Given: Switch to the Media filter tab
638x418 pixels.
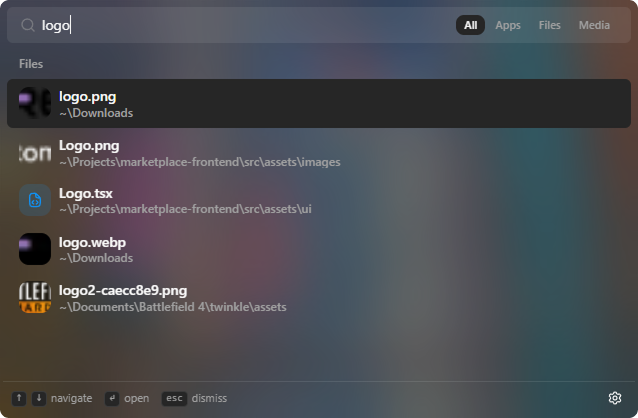Looking at the screenshot, I should tap(594, 25).
